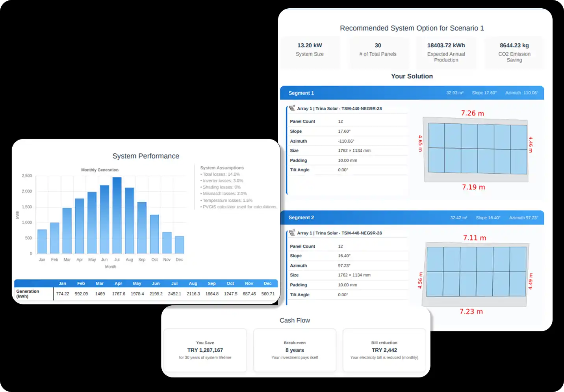Viewport: 564px width, 392px height.
Task: Click the Apr column header in generation table
Action: coord(119,283)
